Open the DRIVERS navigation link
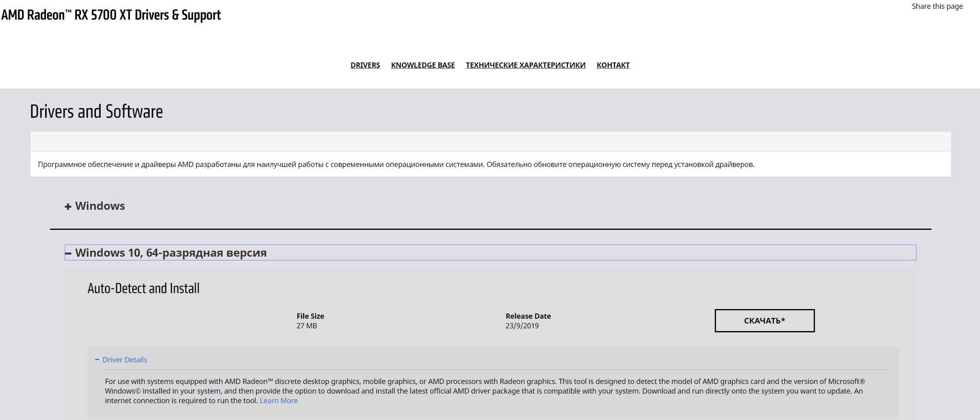 coord(365,65)
